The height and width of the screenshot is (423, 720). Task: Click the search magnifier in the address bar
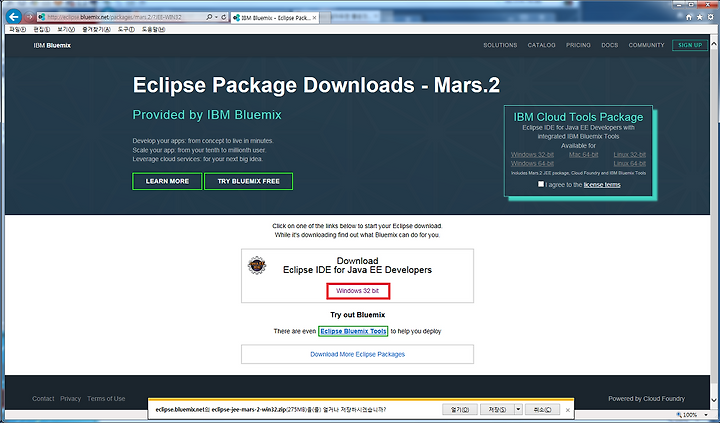coord(209,17)
